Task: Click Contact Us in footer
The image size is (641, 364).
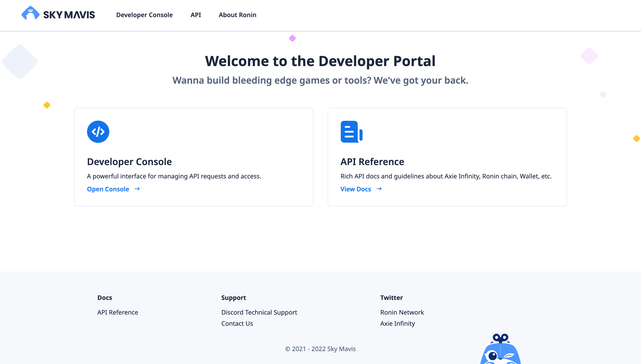Action: [x=237, y=324]
